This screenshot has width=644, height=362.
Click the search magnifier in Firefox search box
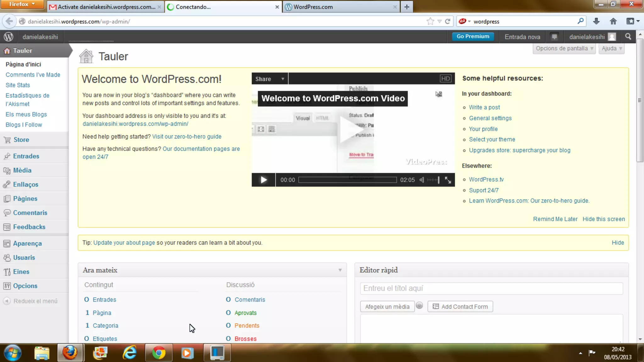pos(580,21)
